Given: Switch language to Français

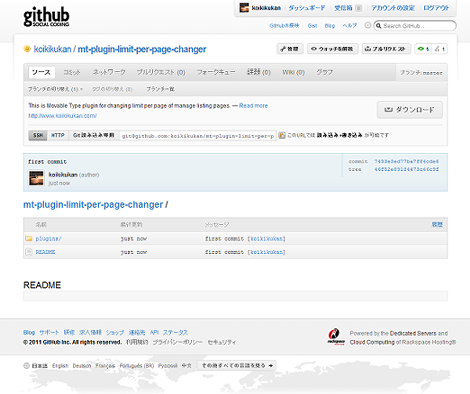Looking at the screenshot, I should tap(105, 366).
